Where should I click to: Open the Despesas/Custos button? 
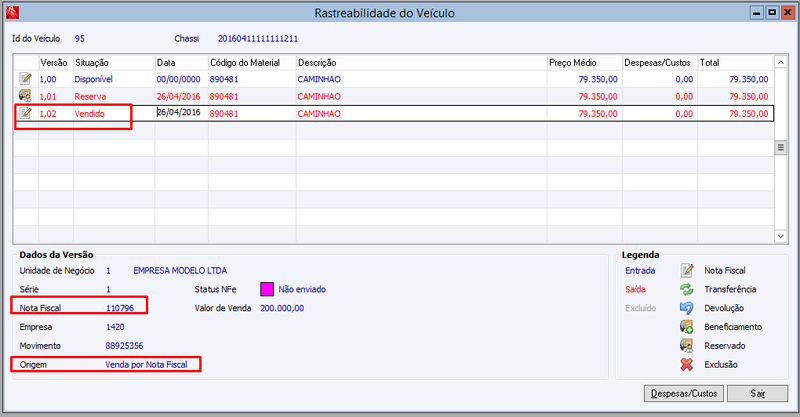click(x=684, y=394)
